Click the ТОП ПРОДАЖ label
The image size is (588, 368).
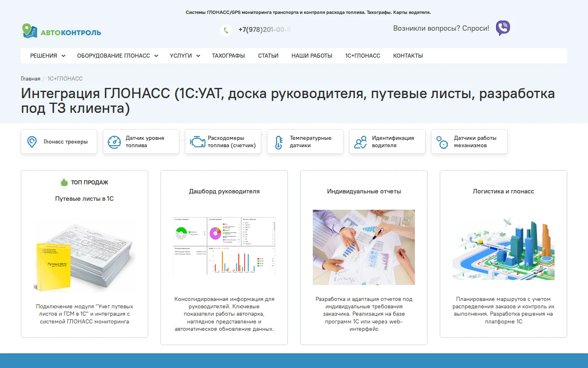coord(89,182)
